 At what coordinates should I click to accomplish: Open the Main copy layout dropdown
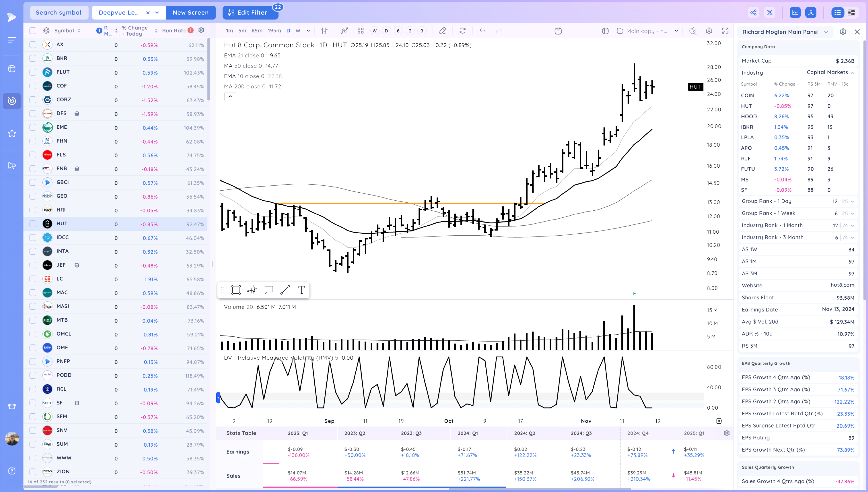(x=676, y=31)
